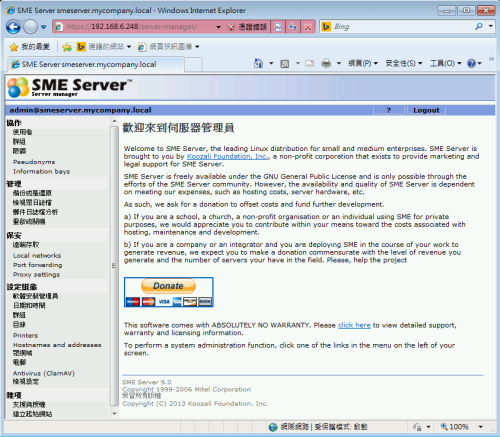The image size is (500, 437).
Task: Click the red certificate error shield
Action: 231,27
